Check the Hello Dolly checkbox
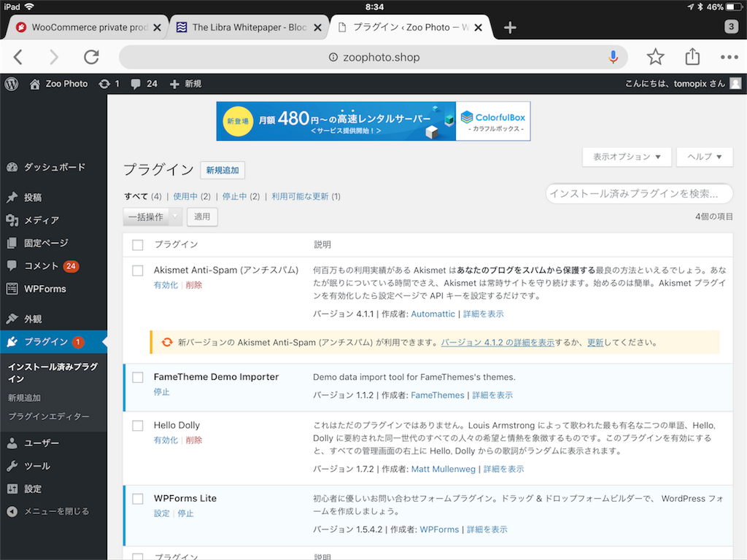Screen dimensions: 747x560 (x=138, y=425)
